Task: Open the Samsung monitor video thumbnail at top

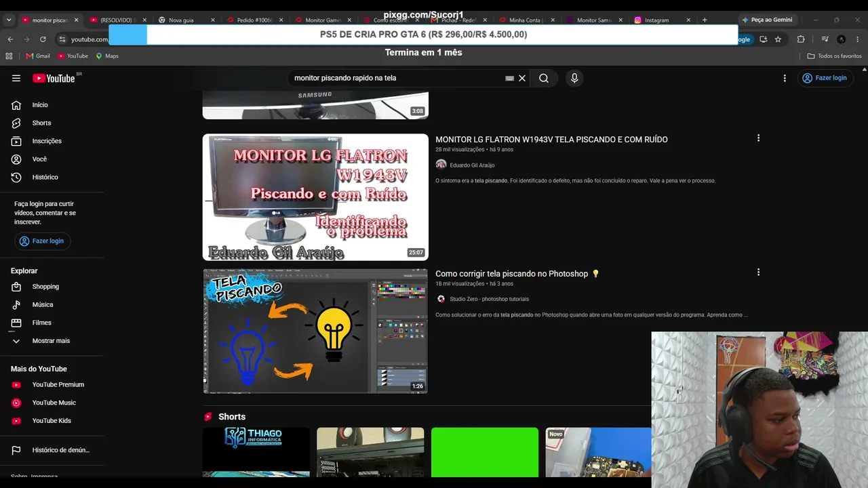Action: [315, 105]
